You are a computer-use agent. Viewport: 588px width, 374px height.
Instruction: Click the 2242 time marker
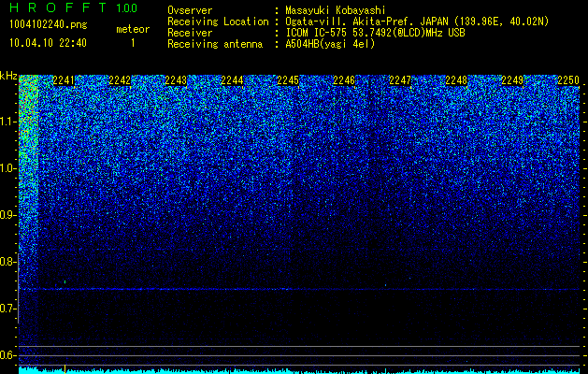tap(120, 80)
